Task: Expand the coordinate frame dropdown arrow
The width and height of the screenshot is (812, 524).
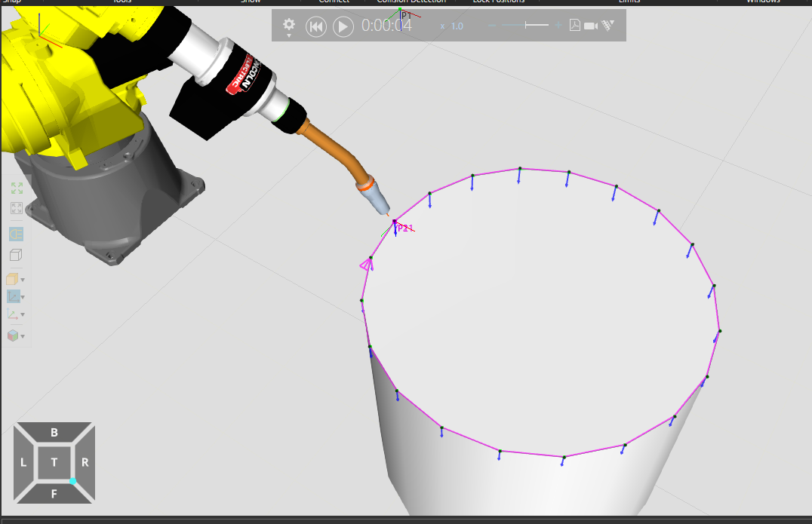Action: click(x=23, y=314)
